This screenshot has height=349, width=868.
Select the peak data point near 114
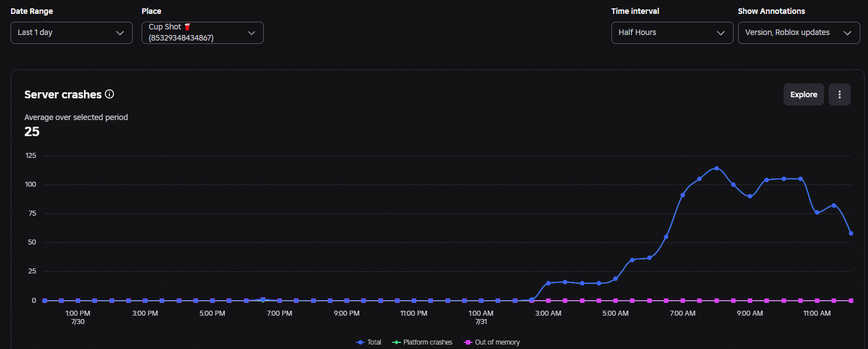(716, 168)
